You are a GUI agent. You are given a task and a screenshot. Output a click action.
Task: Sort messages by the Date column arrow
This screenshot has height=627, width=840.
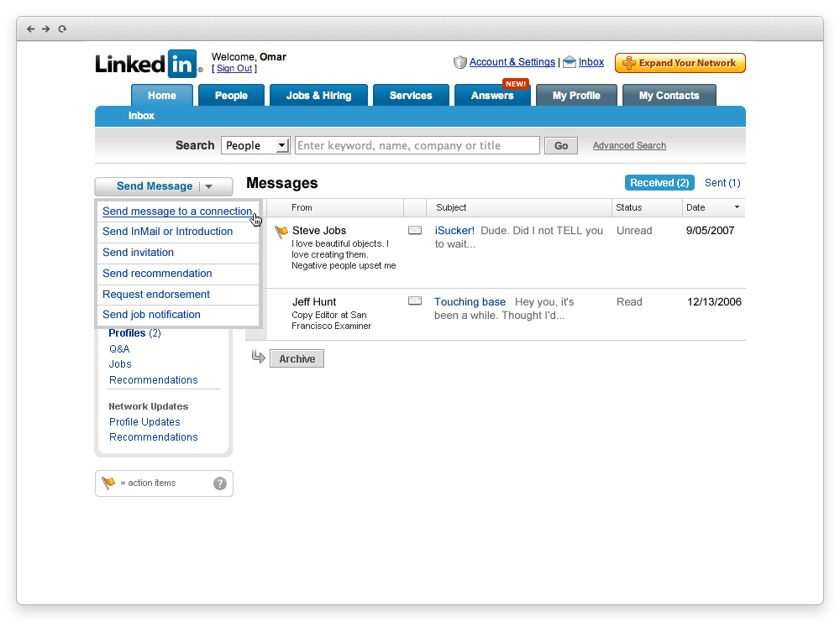738,207
